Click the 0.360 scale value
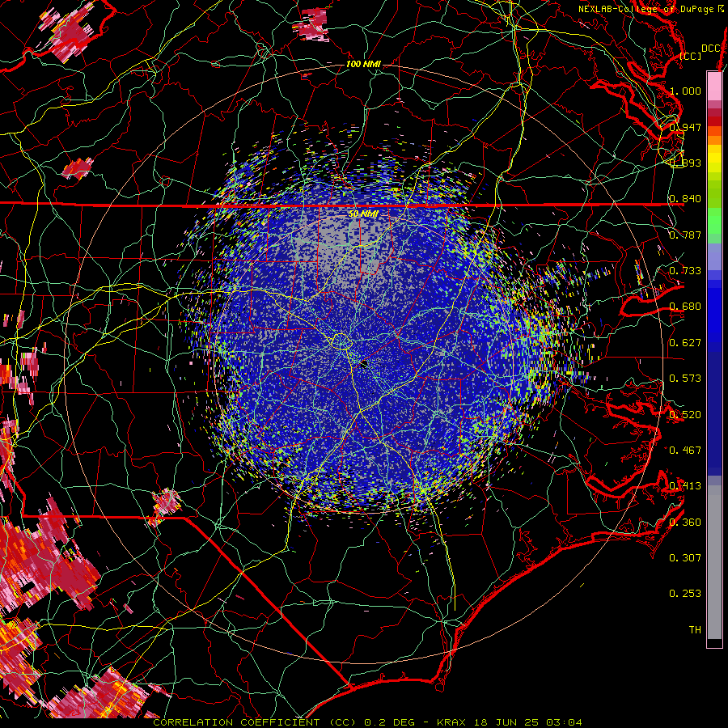Image resolution: width=728 pixels, height=728 pixels. pos(685,522)
